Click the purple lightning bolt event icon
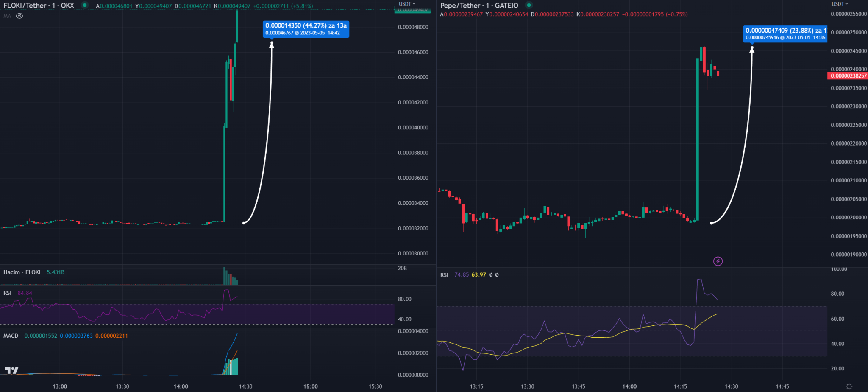 pos(718,261)
